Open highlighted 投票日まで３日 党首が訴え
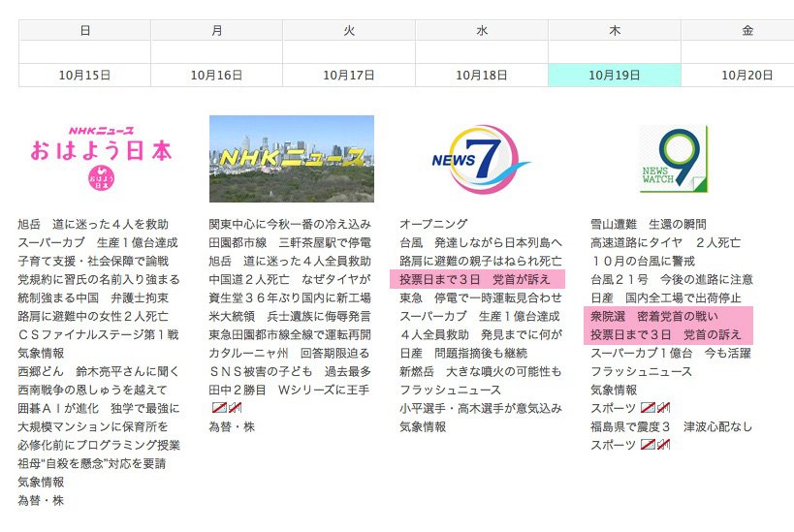Screen dimensions: 794x532 click(477, 279)
